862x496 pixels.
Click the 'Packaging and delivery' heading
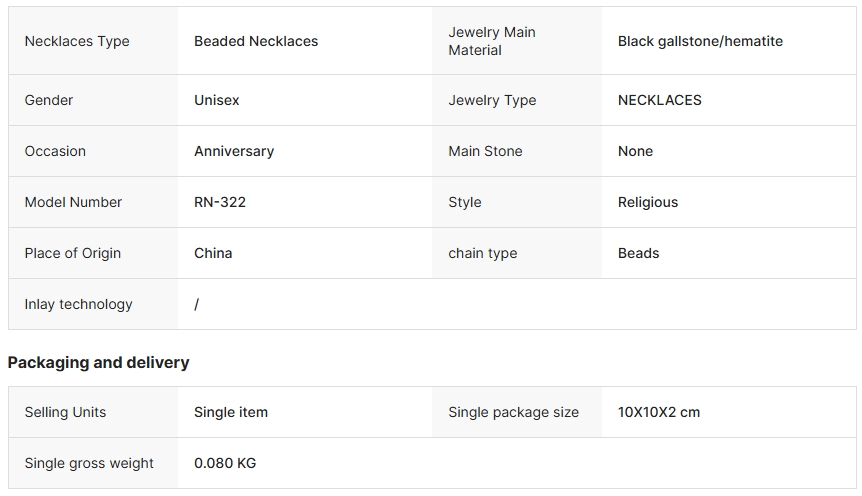click(x=98, y=362)
